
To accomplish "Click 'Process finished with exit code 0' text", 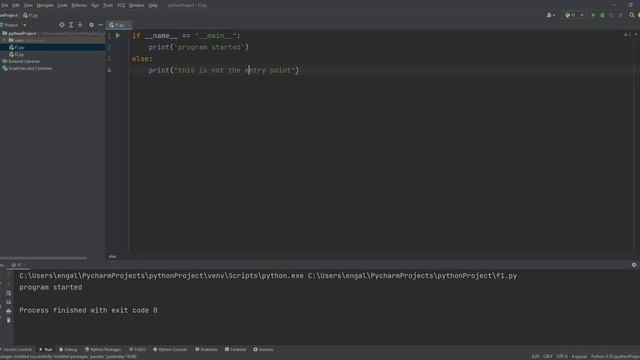I will click(88, 310).
